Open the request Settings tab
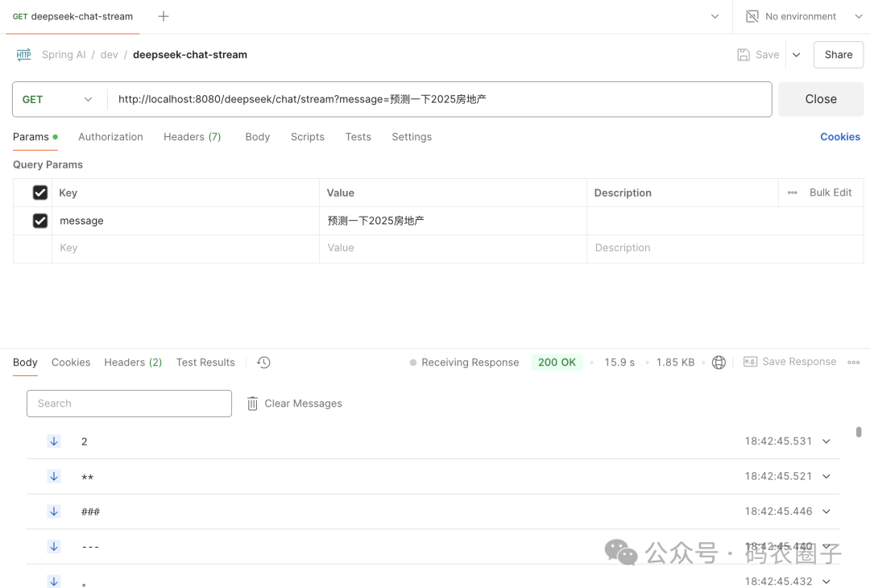 coord(412,136)
